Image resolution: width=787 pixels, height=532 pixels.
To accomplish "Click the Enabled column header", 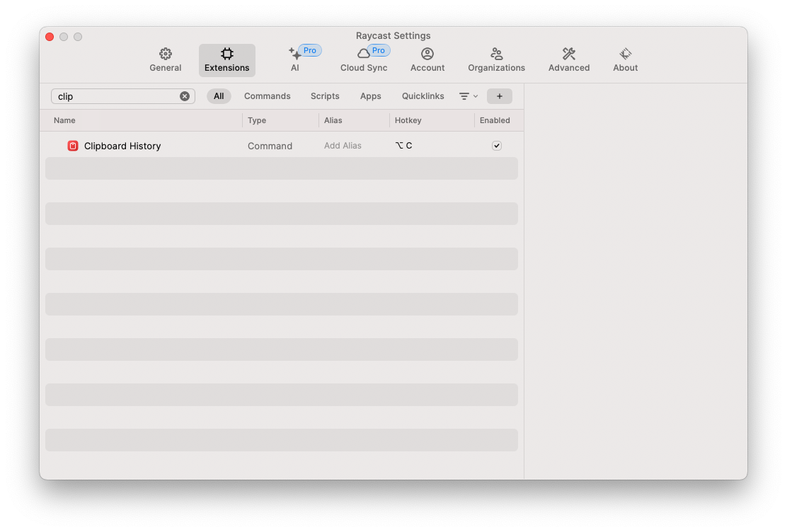I will 495,120.
